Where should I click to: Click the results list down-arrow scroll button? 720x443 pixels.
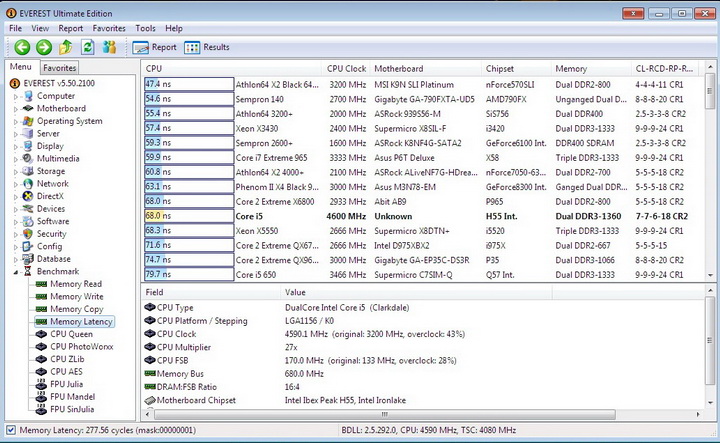click(x=710, y=275)
